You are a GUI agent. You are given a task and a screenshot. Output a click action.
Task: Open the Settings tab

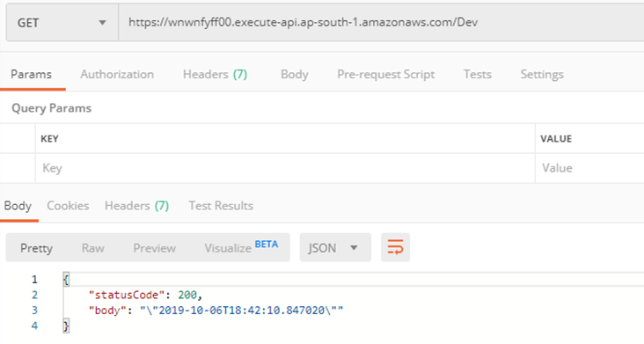(x=542, y=74)
